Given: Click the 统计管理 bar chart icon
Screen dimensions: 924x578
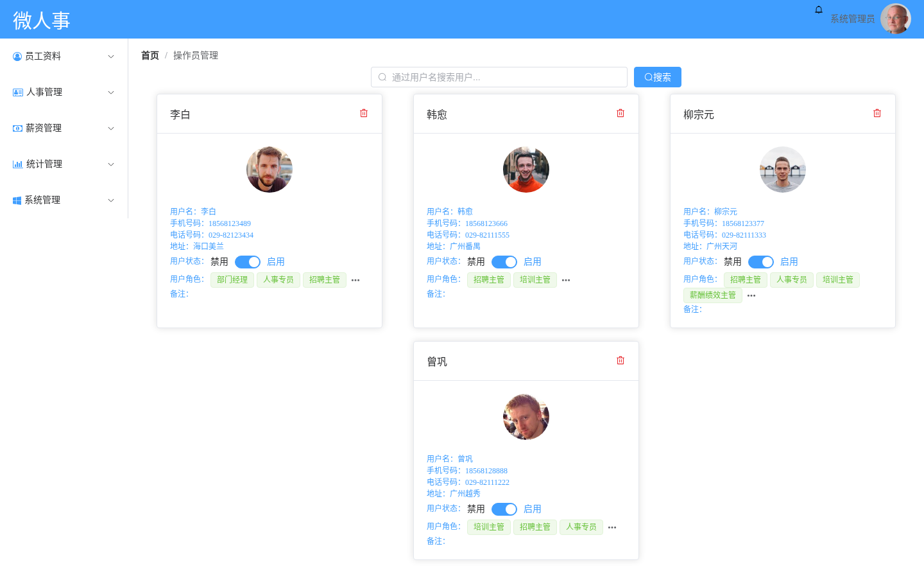Looking at the screenshot, I should click(18, 164).
